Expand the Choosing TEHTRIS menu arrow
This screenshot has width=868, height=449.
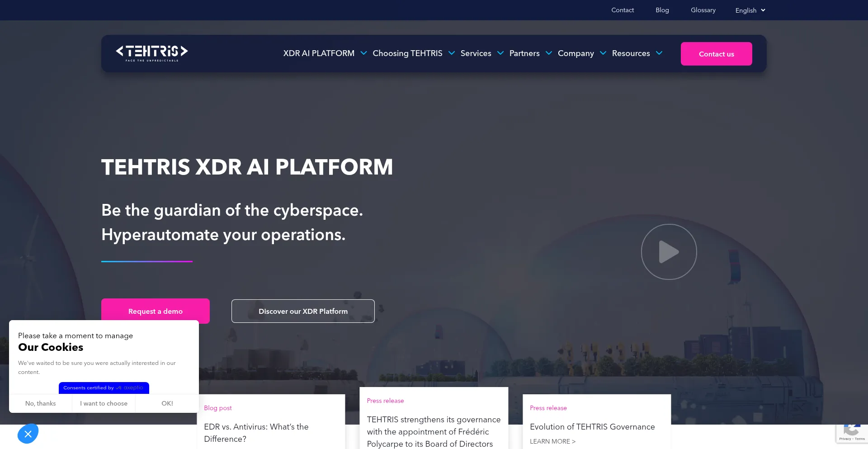click(451, 53)
